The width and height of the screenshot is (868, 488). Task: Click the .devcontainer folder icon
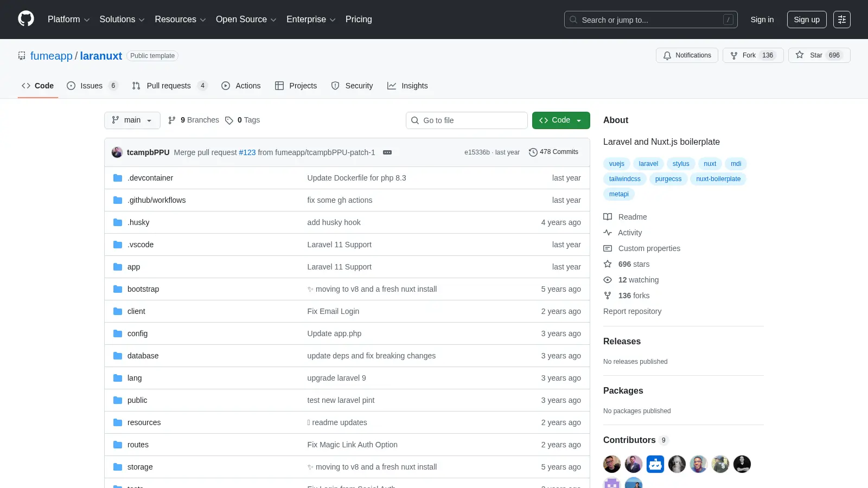(x=118, y=178)
